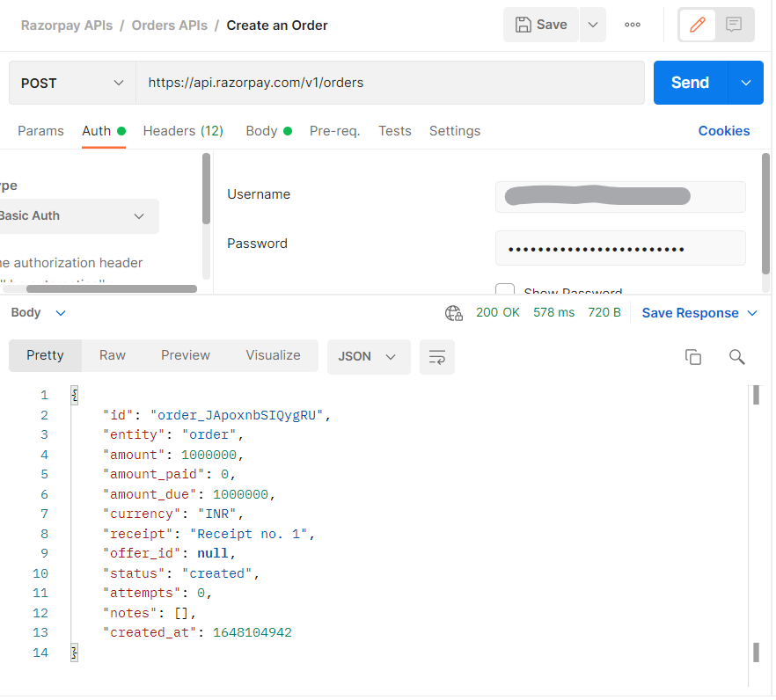Click the Password input field
The height and width of the screenshot is (700, 776).
pyautogui.click(x=622, y=249)
